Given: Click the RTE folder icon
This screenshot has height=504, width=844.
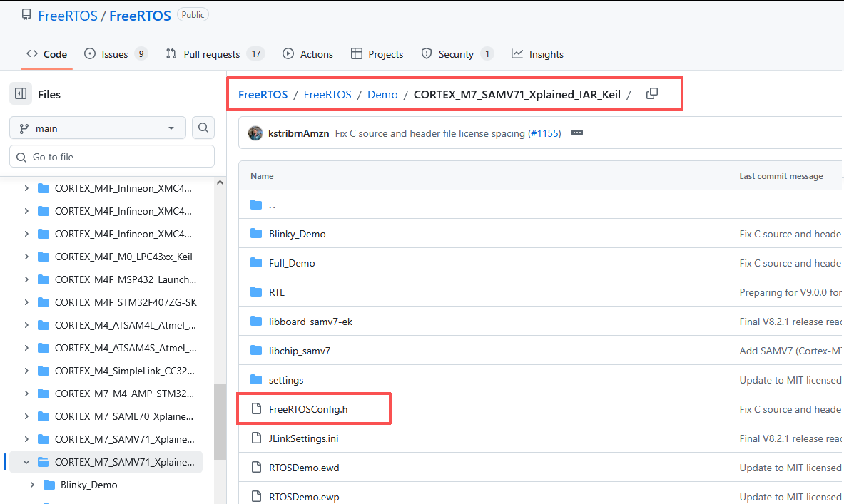Looking at the screenshot, I should click(256, 292).
